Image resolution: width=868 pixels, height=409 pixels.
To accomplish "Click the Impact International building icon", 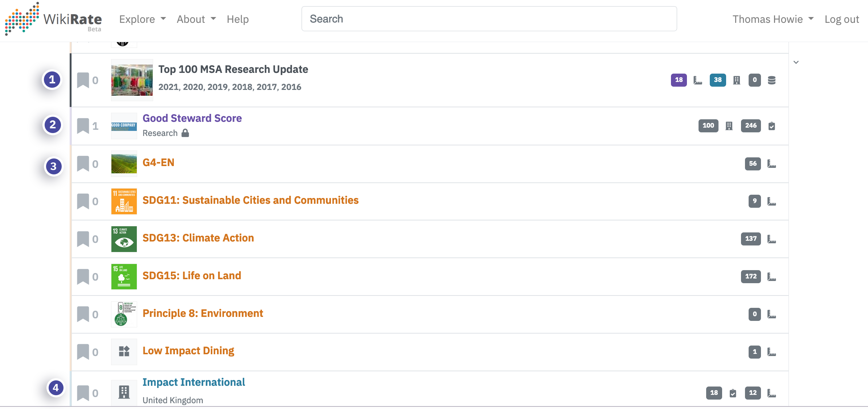I will click(124, 393).
